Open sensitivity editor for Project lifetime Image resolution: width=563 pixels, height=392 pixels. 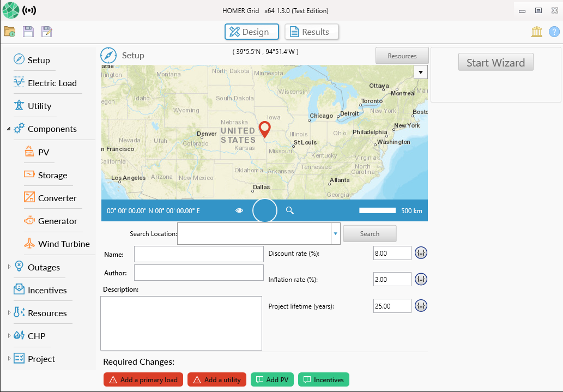pyautogui.click(x=421, y=306)
